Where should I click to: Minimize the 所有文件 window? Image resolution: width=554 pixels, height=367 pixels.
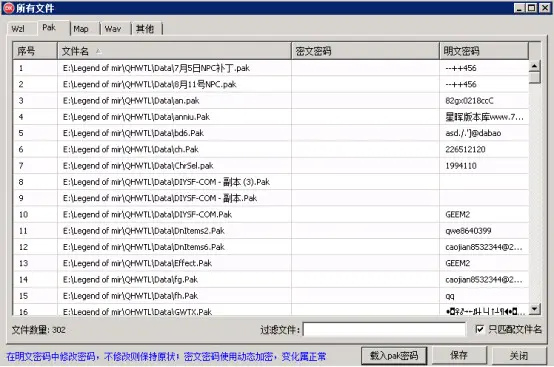click(x=519, y=8)
